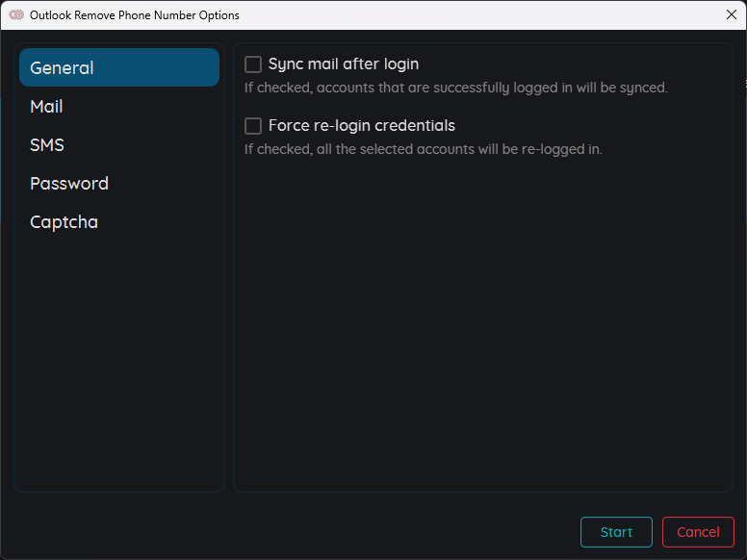Click the 'Force re-login credentials' label text
This screenshot has height=560, width=747.
tap(362, 125)
